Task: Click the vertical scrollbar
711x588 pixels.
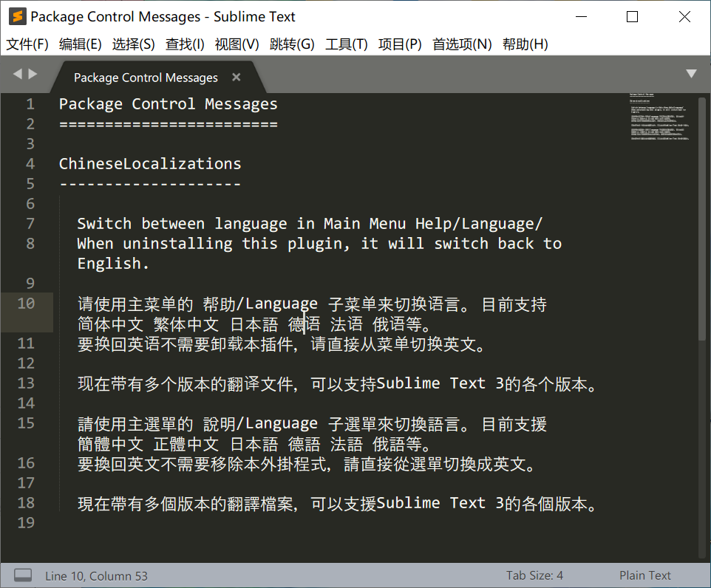Action: tap(702, 218)
